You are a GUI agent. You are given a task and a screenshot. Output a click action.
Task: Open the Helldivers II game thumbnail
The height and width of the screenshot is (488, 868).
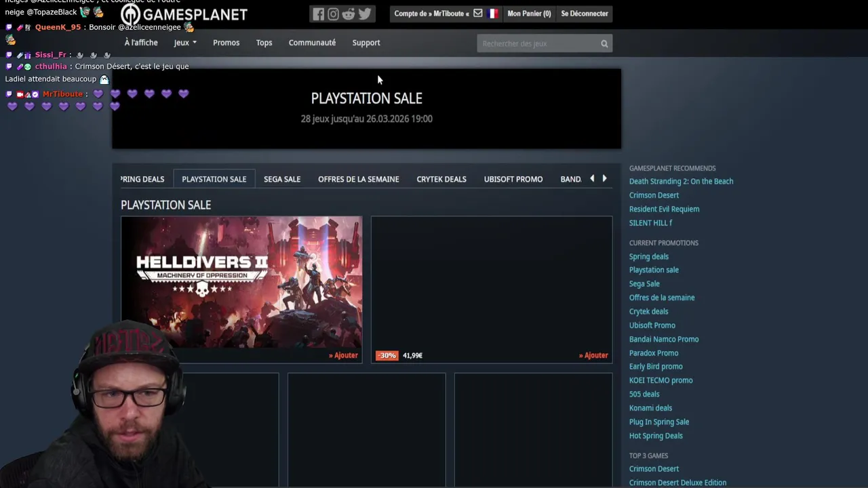click(241, 283)
